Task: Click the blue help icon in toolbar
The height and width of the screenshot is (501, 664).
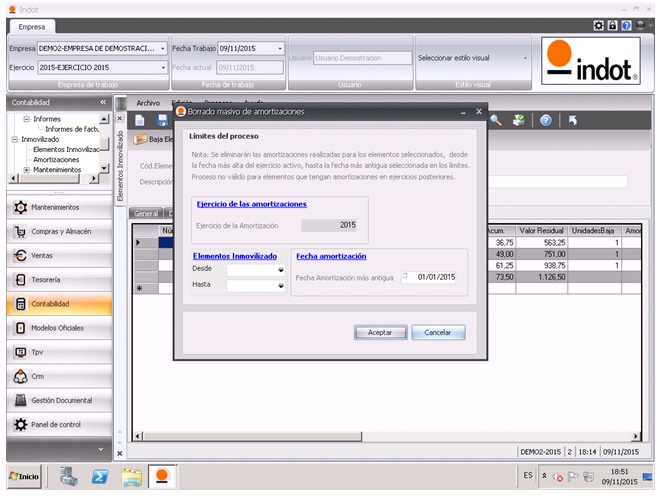Action: point(546,120)
